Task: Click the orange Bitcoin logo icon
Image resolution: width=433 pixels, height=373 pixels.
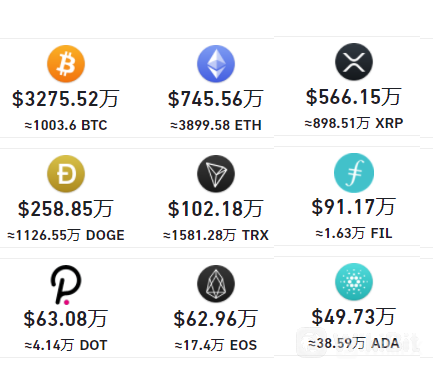Action: [x=66, y=64]
